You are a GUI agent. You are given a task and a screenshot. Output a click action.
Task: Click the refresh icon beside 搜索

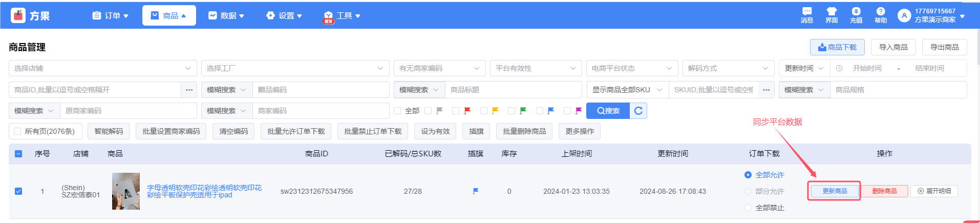point(638,111)
